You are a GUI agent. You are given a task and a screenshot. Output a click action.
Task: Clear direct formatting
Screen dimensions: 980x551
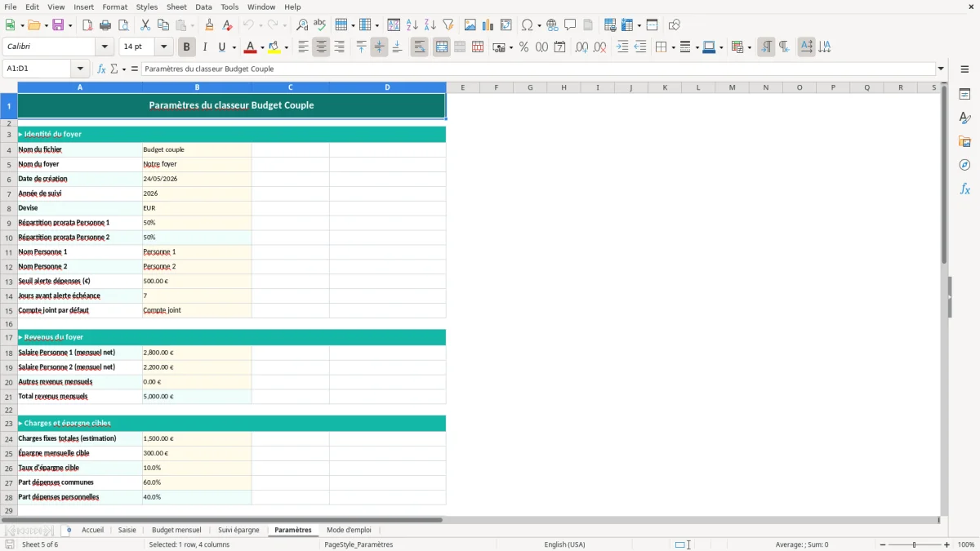pyautogui.click(x=228, y=25)
